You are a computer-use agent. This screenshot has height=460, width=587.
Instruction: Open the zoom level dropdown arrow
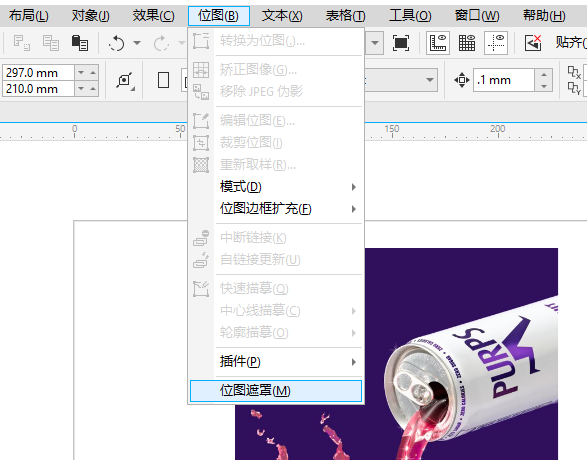374,43
